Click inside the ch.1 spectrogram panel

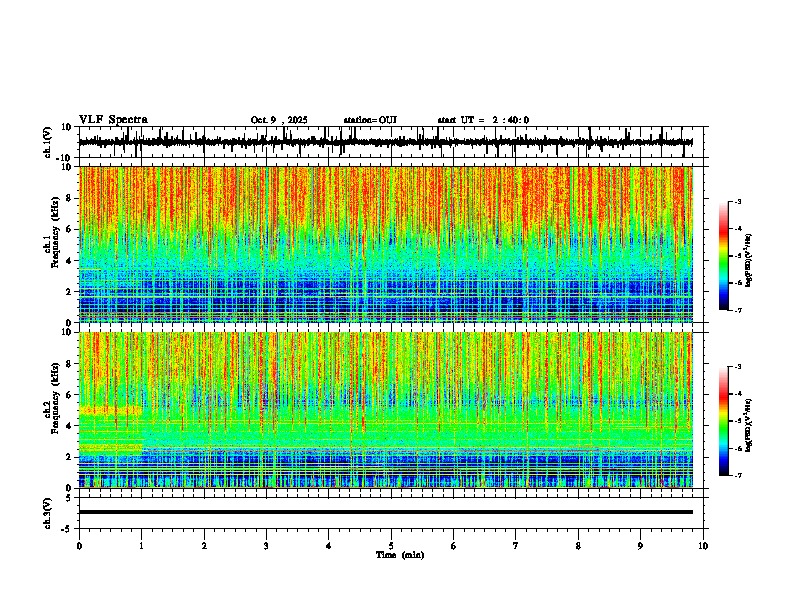pyautogui.click(x=386, y=244)
